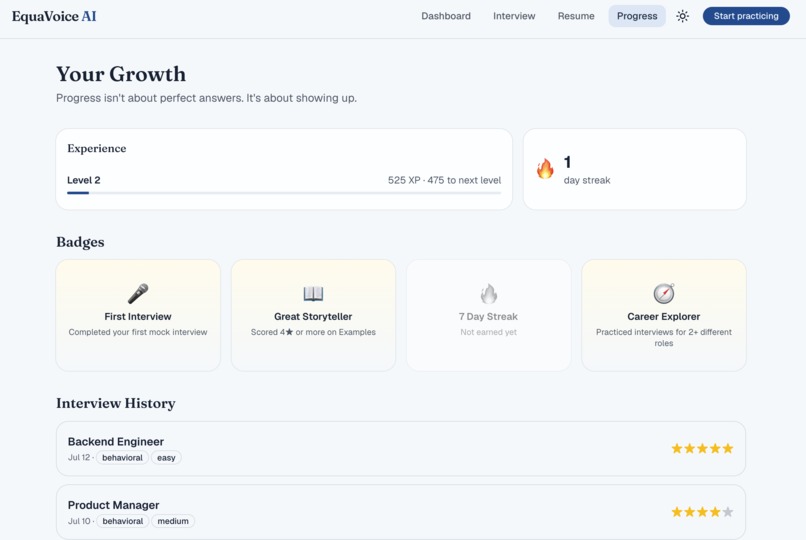Click the medium difficulty tag
This screenshot has width=806, height=540.
click(x=173, y=521)
